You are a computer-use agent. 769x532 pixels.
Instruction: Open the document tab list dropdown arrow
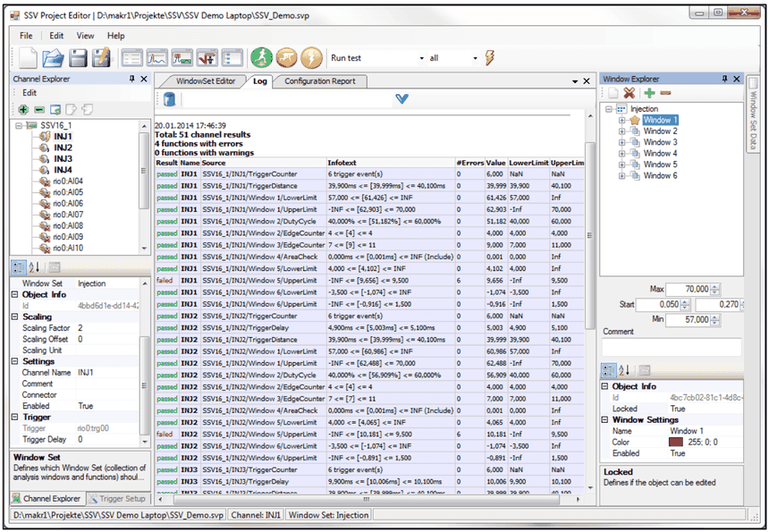(x=575, y=81)
